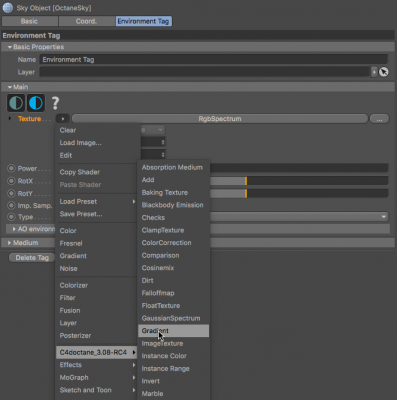Click the small arrow beside Layer field
Screen dimensions: 397x400
coord(374,72)
